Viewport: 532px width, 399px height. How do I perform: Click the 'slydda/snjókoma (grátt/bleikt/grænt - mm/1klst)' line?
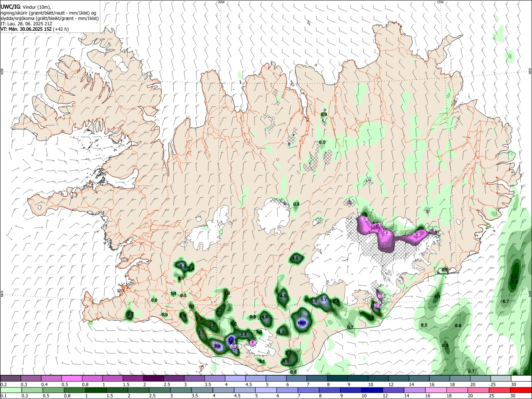coord(49,18)
